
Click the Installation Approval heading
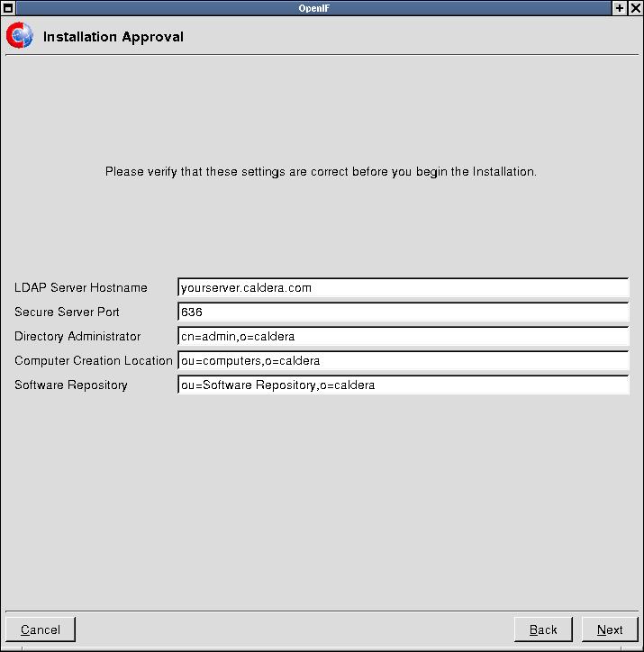point(113,37)
